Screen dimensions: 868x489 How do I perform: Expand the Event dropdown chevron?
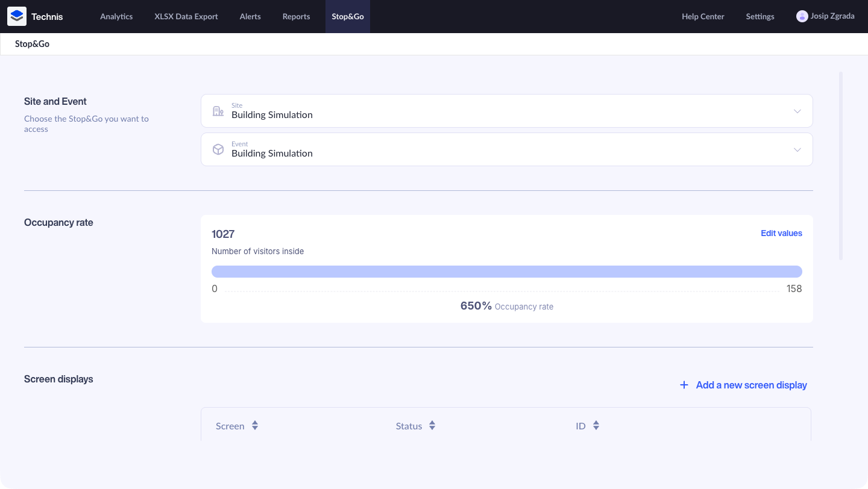tap(797, 149)
